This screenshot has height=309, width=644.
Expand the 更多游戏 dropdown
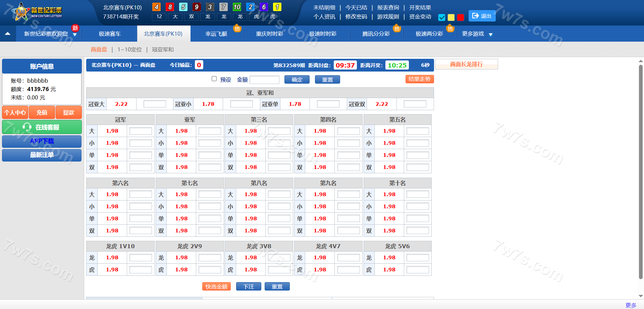tap(491, 34)
